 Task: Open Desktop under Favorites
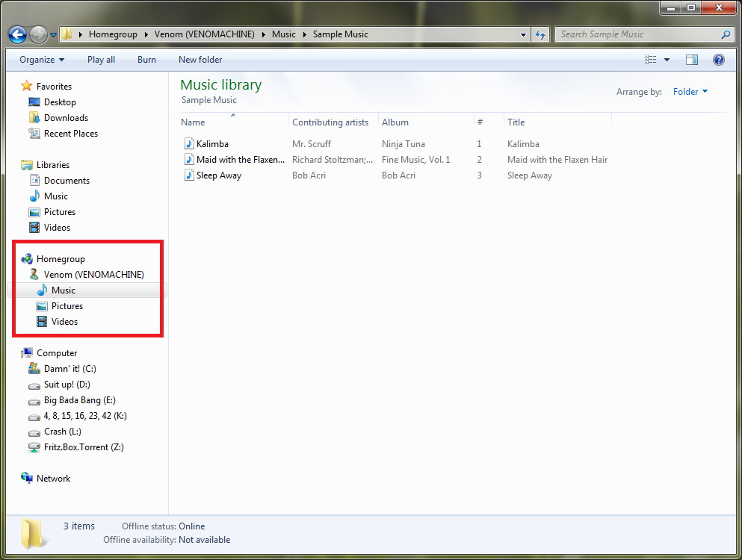60,102
